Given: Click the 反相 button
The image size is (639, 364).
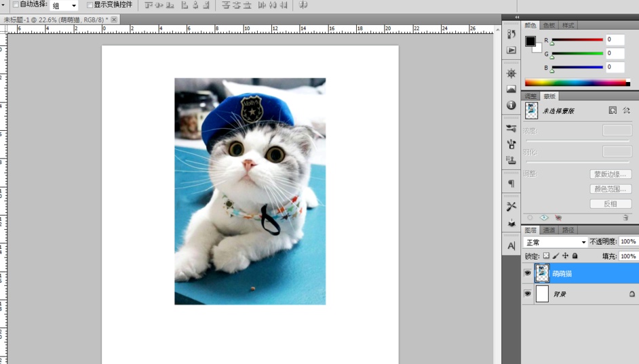Looking at the screenshot, I should [x=611, y=203].
